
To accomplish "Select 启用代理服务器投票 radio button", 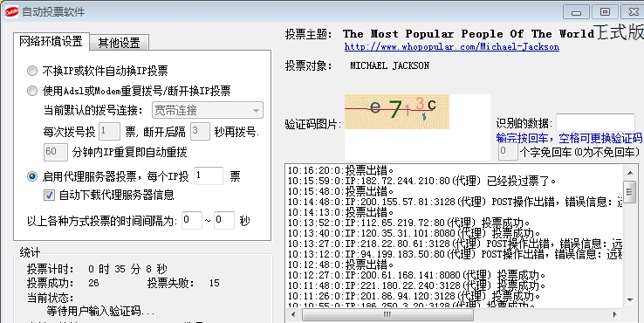I will coord(32,176).
